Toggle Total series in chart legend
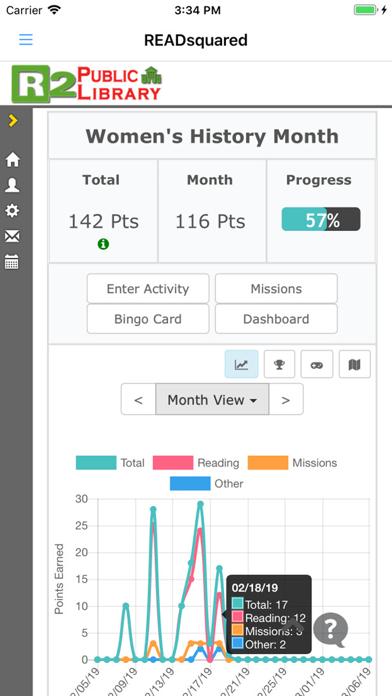Viewport: 392px width, 696px height. point(111,463)
